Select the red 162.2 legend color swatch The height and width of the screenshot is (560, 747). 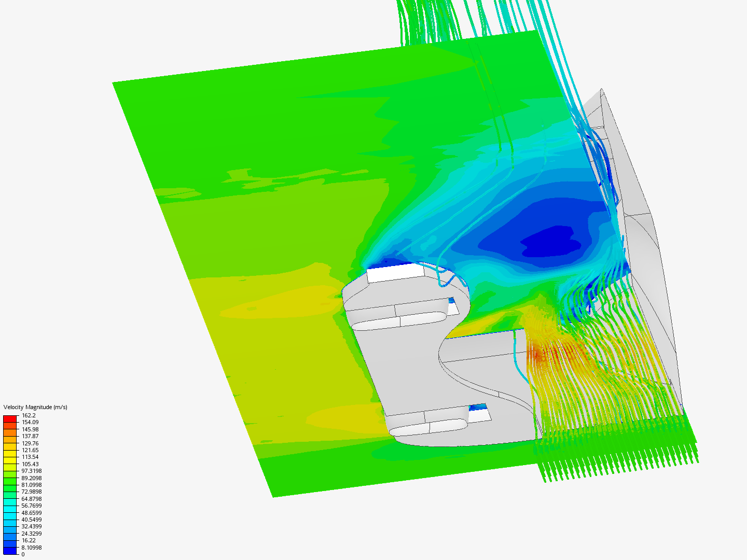9,418
